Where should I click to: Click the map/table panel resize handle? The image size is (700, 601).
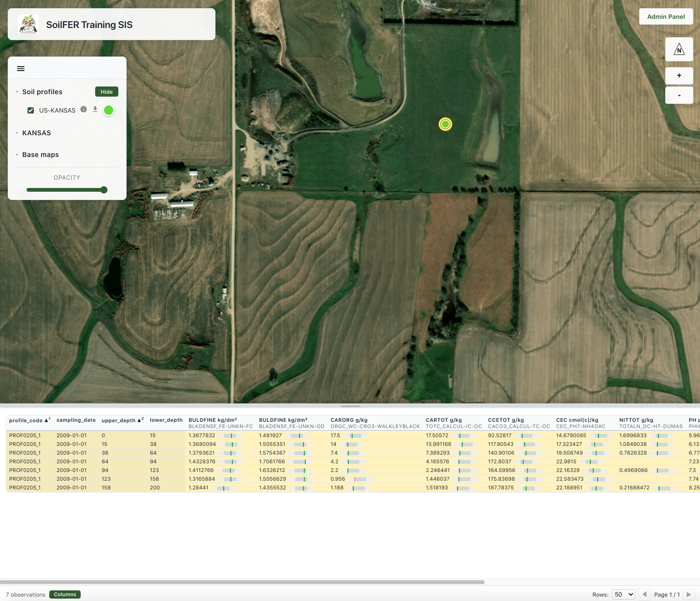351,406
